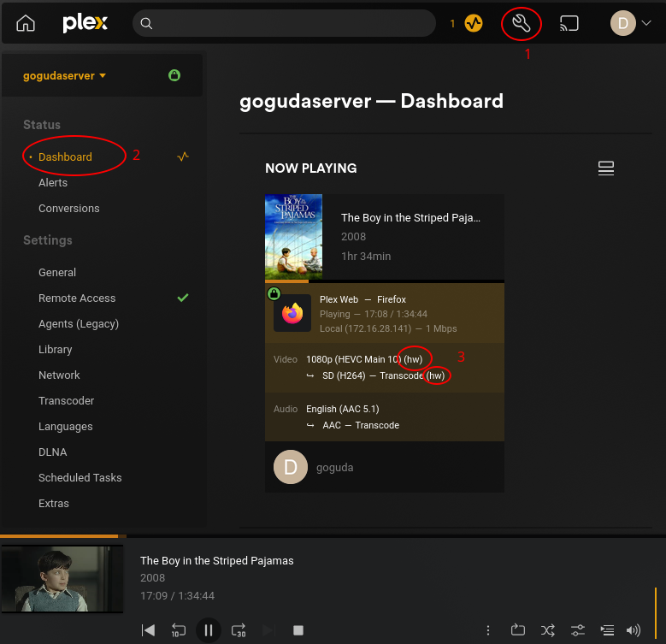Viewport: 666px width, 644px height.
Task: Open 'The Boy in the Striped Pajamas' player title
Action: pos(217,561)
